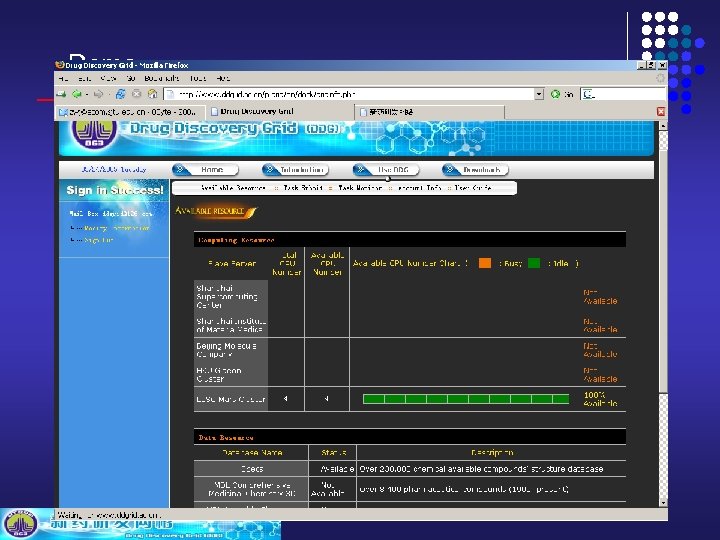The height and width of the screenshot is (540, 720).
Task: Click the green Idle legend swatch
Action: tap(534, 263)
